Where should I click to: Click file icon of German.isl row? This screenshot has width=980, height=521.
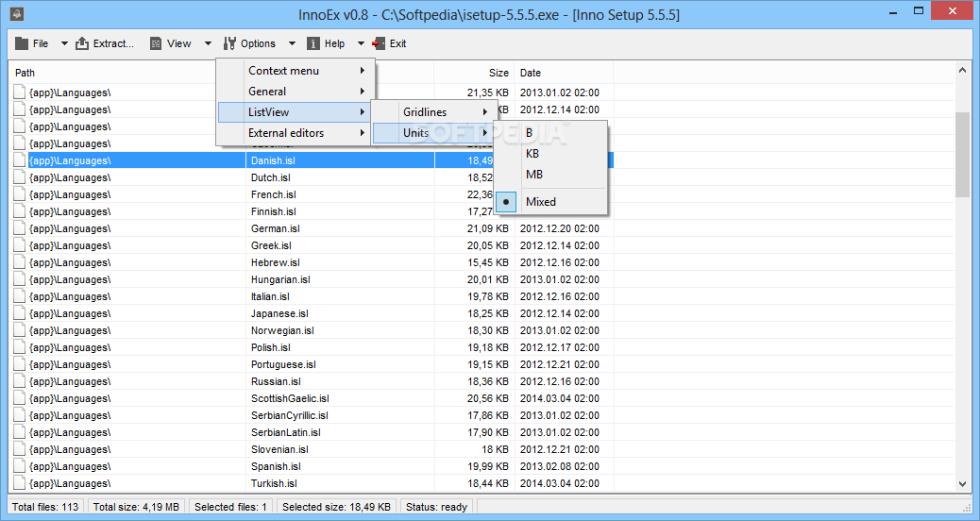click(20, 228)
